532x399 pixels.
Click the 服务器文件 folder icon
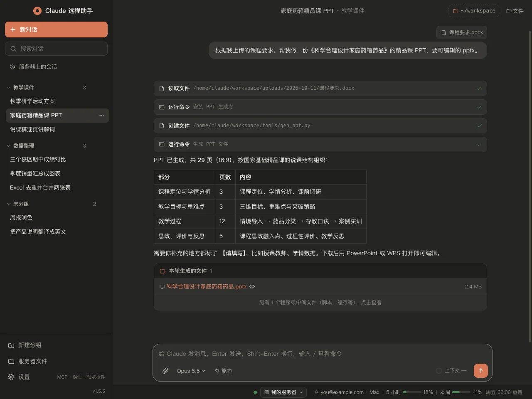click(x=11, y=361)
